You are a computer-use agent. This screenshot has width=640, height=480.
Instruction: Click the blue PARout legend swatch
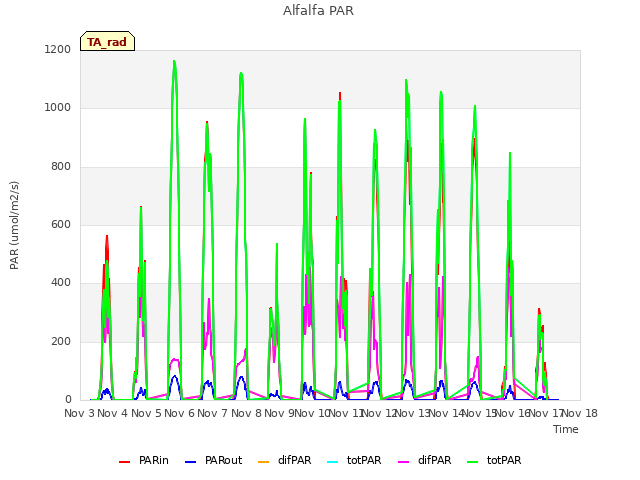pyautogui.click(x=191, y=462)
